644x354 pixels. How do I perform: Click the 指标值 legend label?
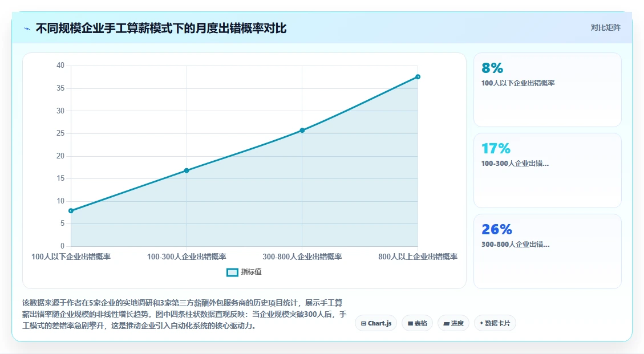(x=251, y=272)
